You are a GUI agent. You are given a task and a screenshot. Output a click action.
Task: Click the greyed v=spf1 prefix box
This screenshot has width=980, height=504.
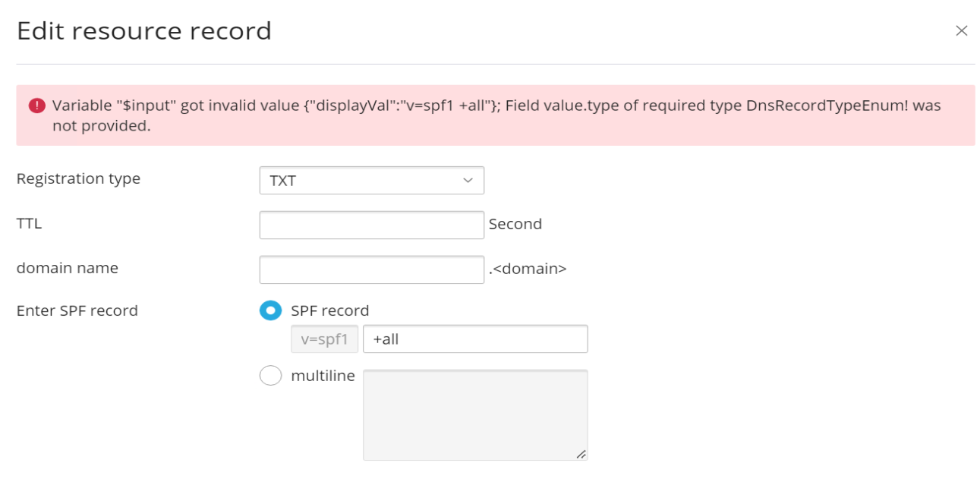(324, 339)
